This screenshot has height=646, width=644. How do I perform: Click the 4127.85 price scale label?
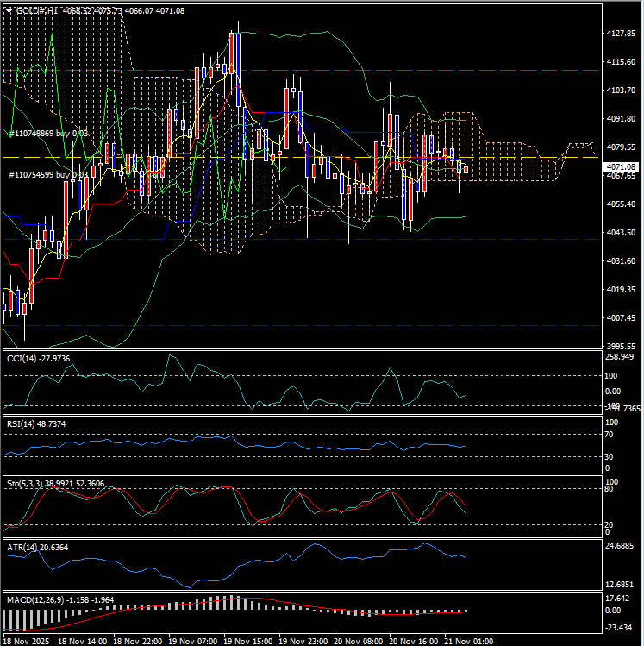[621, 34]
